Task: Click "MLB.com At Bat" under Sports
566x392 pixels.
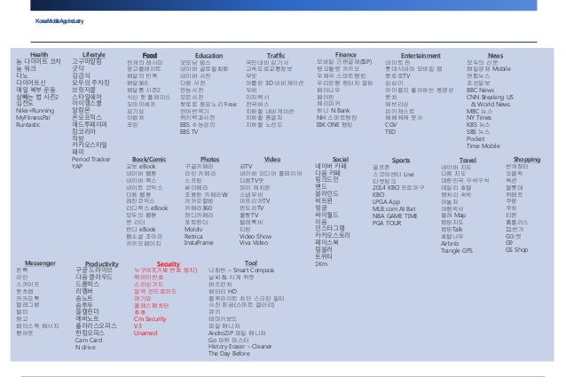Action: click(394, 208)
